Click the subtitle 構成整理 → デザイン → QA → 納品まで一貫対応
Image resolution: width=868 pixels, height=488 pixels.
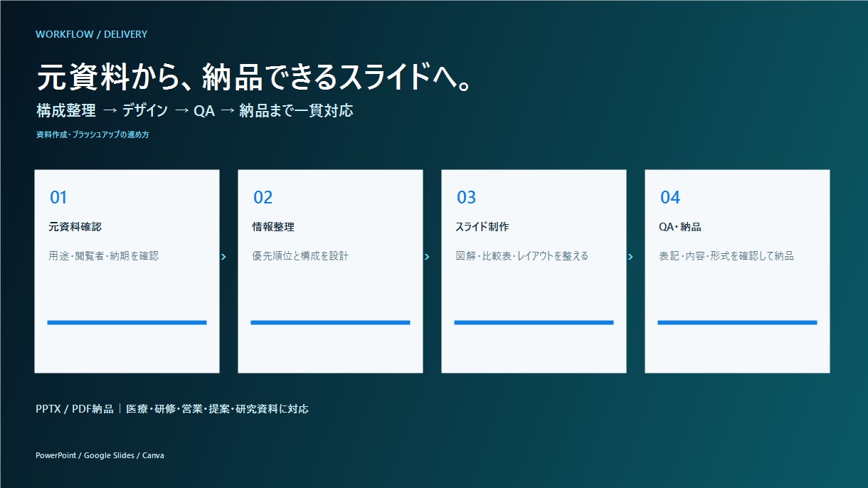[x=195, y=110]
